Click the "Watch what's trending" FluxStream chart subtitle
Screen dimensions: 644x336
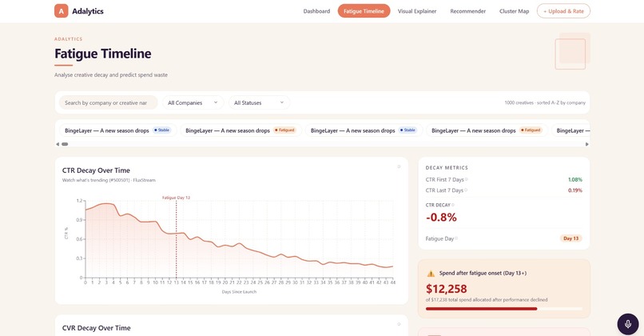coord(109,180)
